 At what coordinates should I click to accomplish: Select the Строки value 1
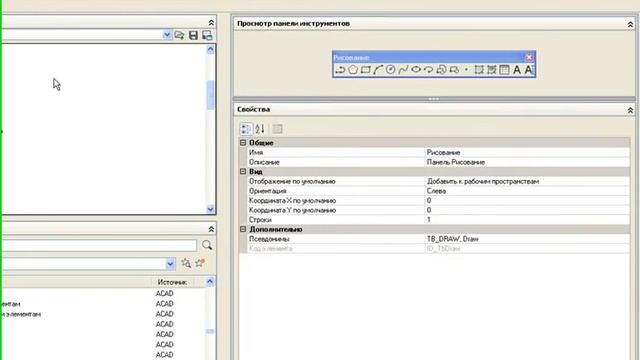429,220
